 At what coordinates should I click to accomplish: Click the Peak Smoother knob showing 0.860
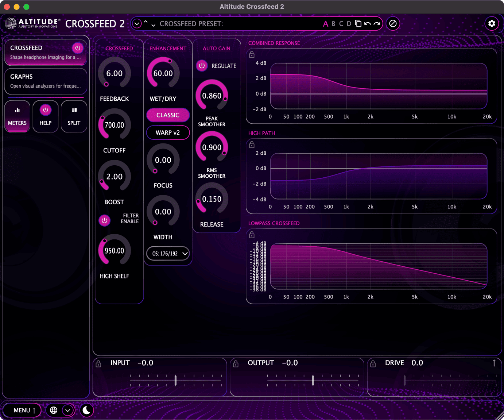coord(212,96)
